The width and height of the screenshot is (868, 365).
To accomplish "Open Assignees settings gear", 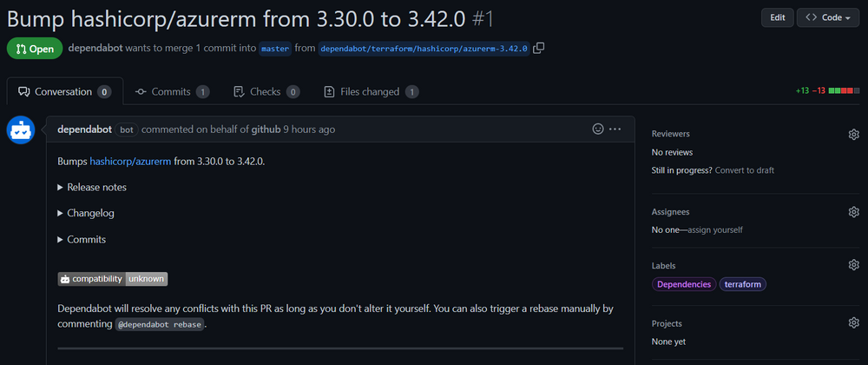I will tap(853, 211).
